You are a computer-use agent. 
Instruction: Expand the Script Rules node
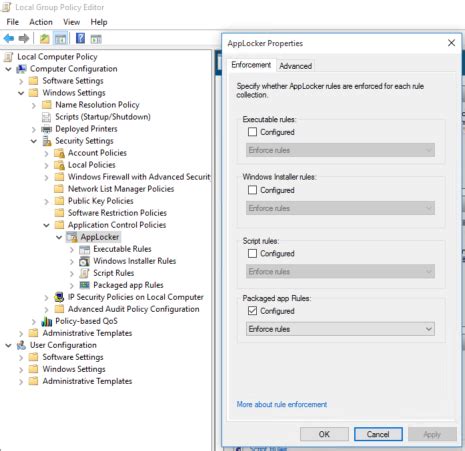(x=72, y=274)
